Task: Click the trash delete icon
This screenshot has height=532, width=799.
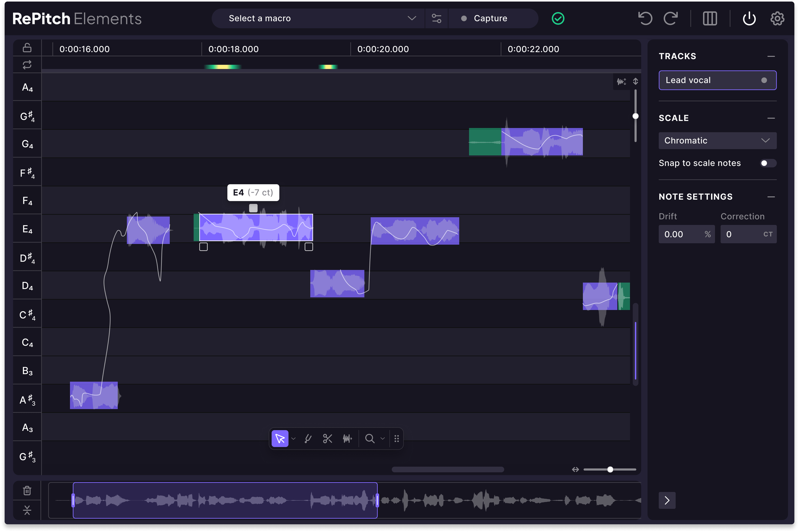Action: [27, 491]
